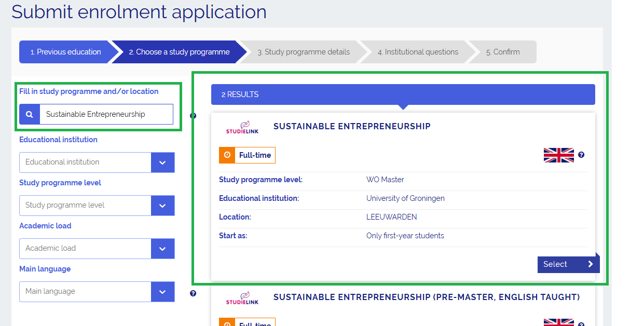Click the 2 Results header bar
This screenshot has height=326, width=644.
coord(403,94)
